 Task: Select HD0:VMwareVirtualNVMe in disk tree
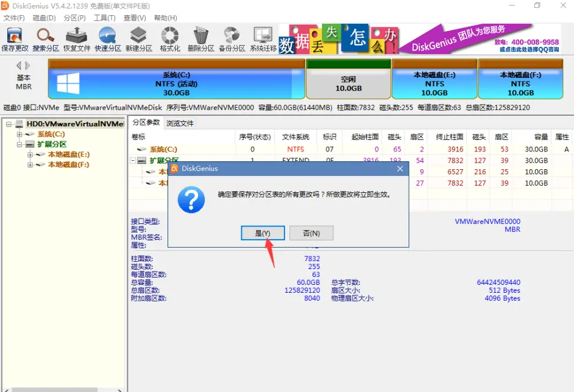click(75, 124)
